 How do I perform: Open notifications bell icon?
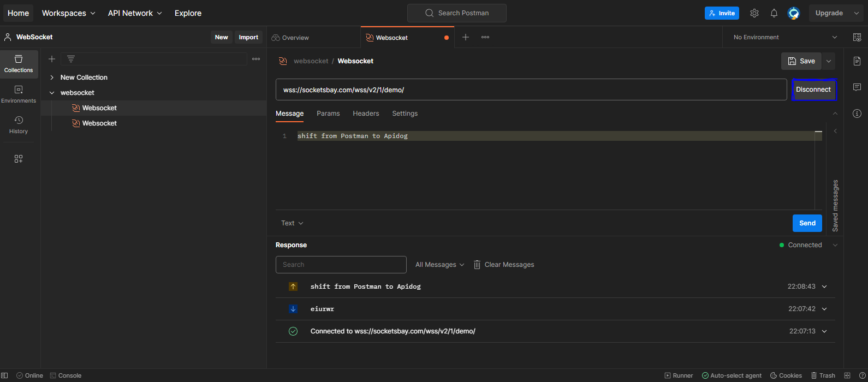(x=774, y=13)
